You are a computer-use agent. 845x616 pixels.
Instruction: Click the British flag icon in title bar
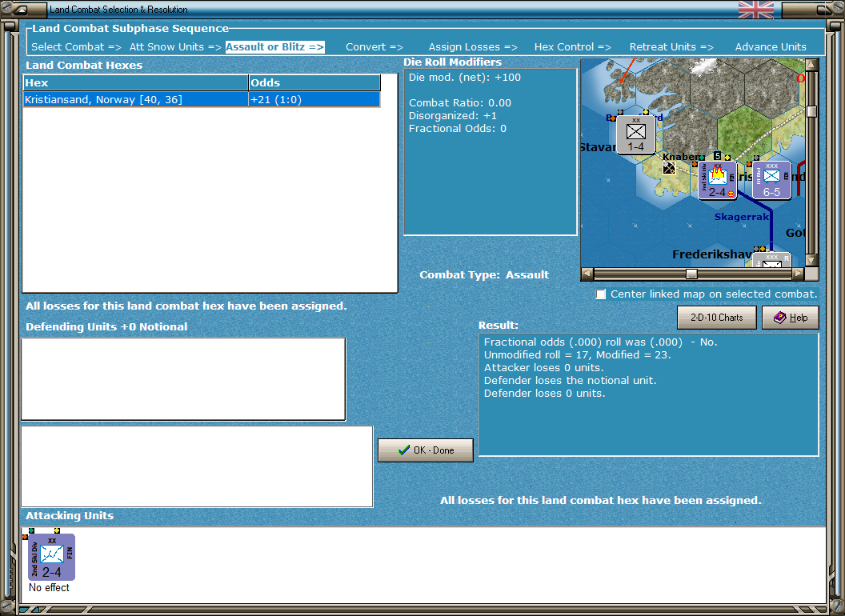point(755,10)
